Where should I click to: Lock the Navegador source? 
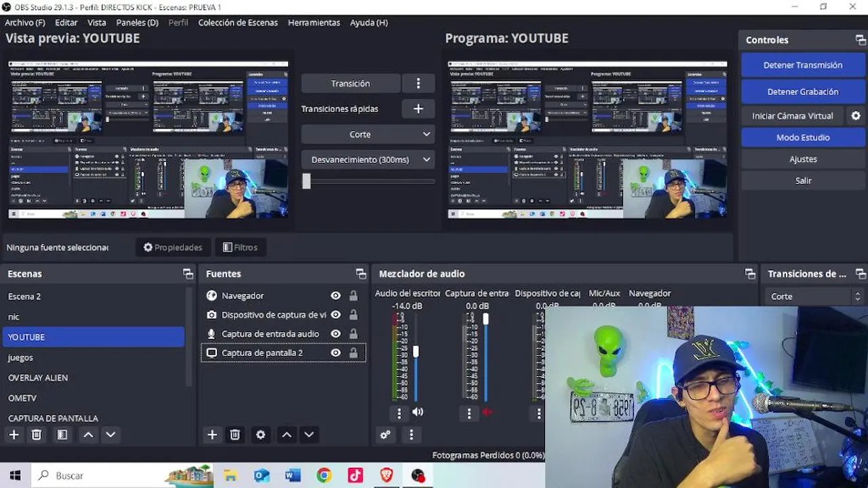(353, 296)
